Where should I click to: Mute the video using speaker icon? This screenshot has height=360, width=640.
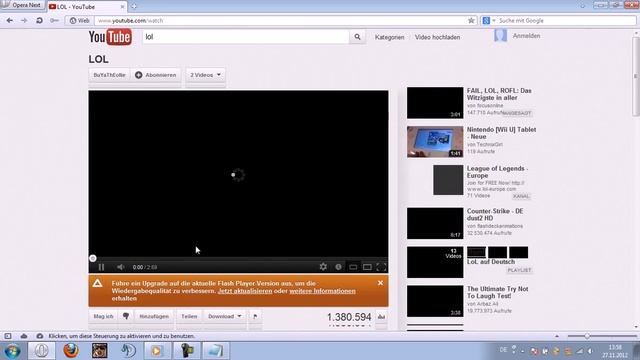(120, 267)
